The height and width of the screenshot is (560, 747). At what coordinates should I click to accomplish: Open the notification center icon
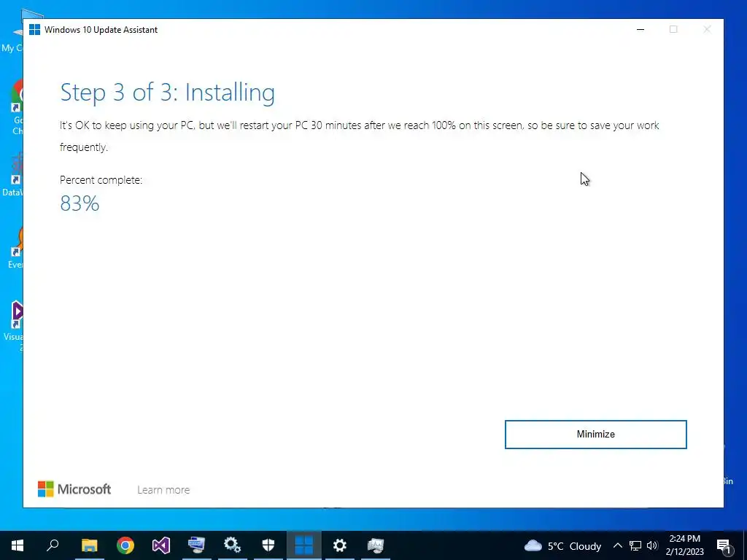(724, 545)
